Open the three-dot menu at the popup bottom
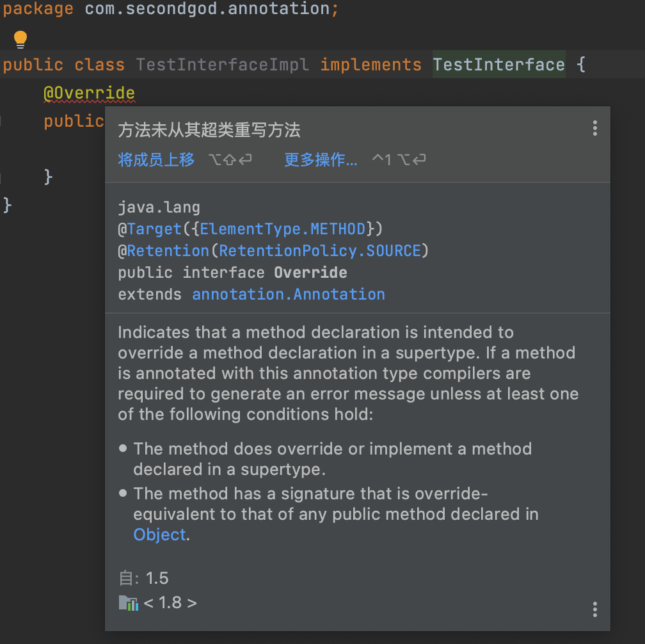 tap(594, 609)
